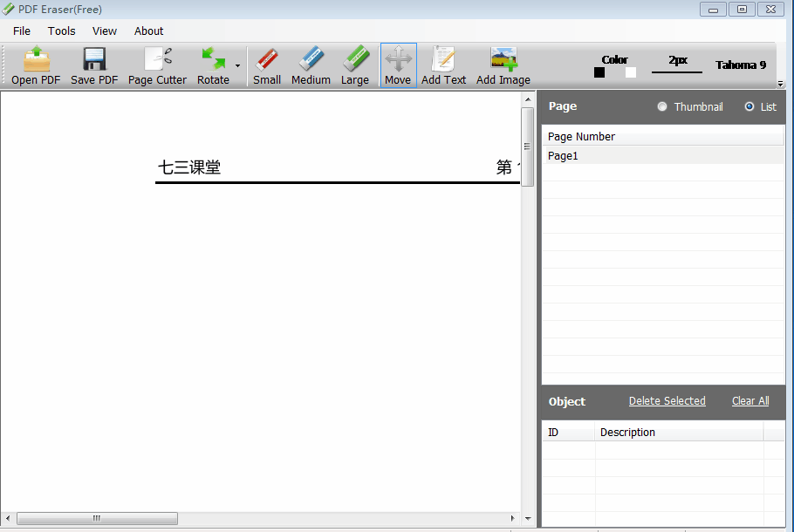Screen dimensions: 794x532
Task: Click the Clear All link
Action: [750, 401]
